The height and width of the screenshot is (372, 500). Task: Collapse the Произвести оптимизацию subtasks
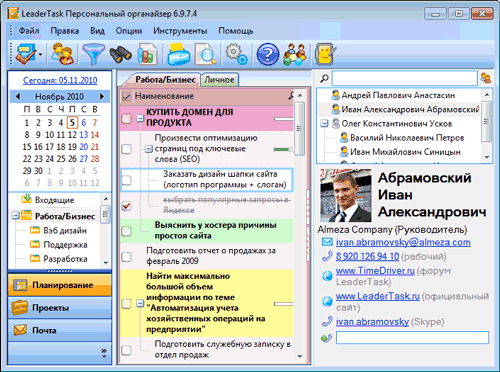click(149, 149)
